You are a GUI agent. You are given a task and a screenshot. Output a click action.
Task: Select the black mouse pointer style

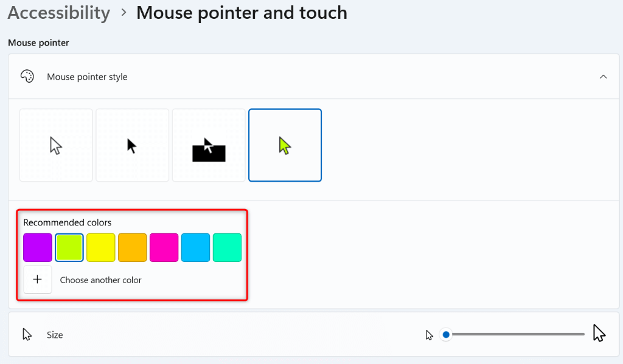pyautogui.click(x=132, y=145)
